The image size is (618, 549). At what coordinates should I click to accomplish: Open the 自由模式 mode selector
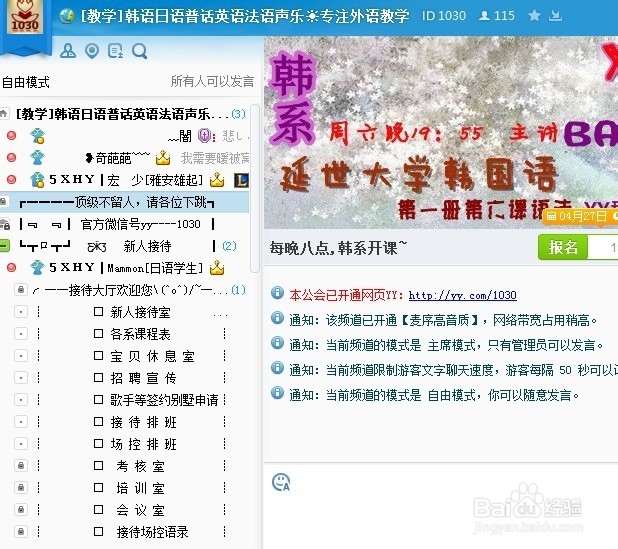click(26, 82)
